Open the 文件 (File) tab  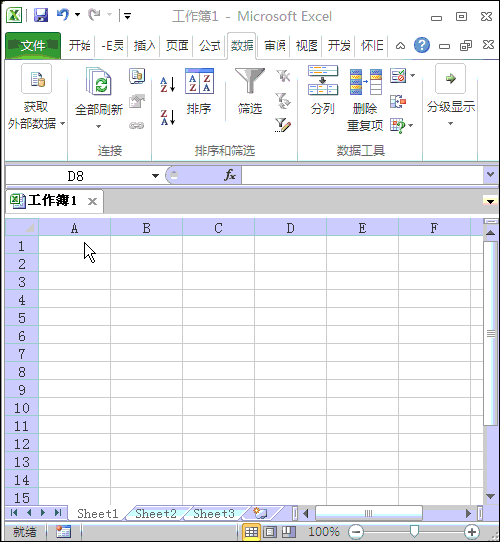(33, 45)
